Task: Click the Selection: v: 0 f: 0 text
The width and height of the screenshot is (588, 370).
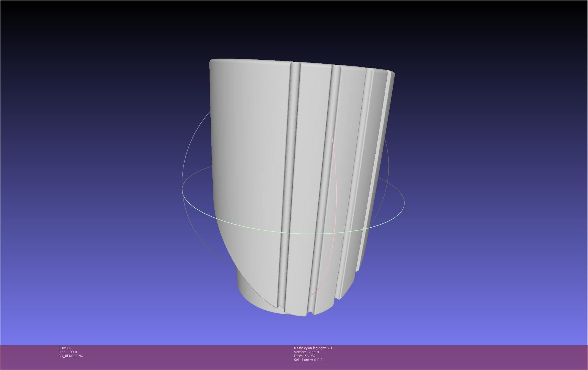Action: click(x=308, y=360)
